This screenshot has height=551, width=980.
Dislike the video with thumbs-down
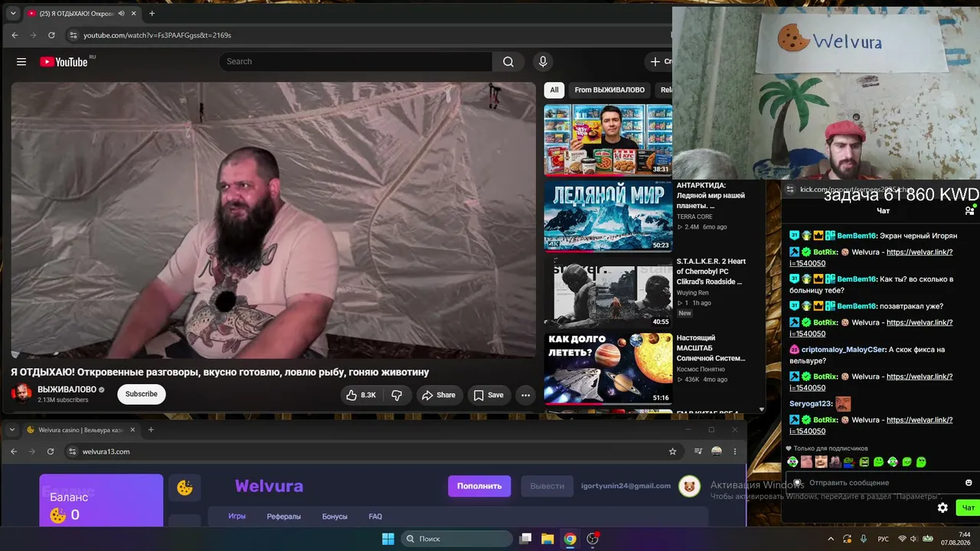point(397,395)
